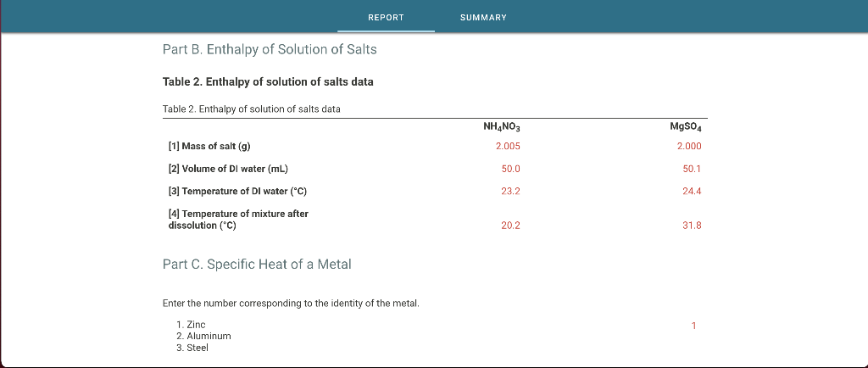Switch to the REPORT tab
This screenshot has width=868, height=368.
coord(386,18)
